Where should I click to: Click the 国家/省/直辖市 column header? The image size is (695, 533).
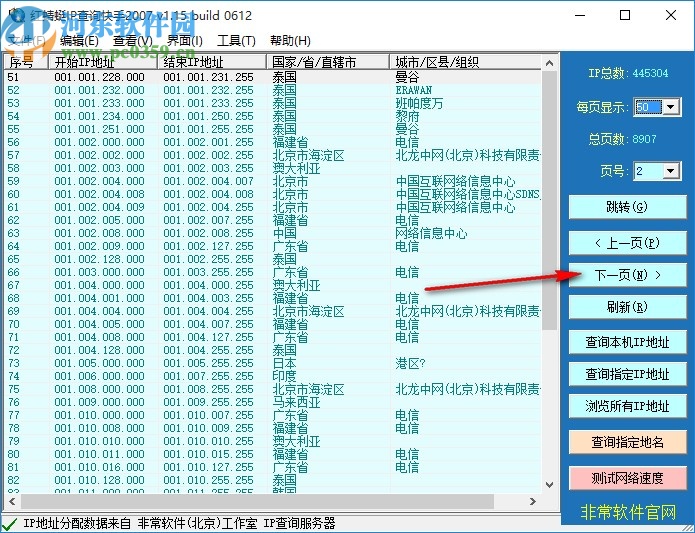[x=328, y=62]
